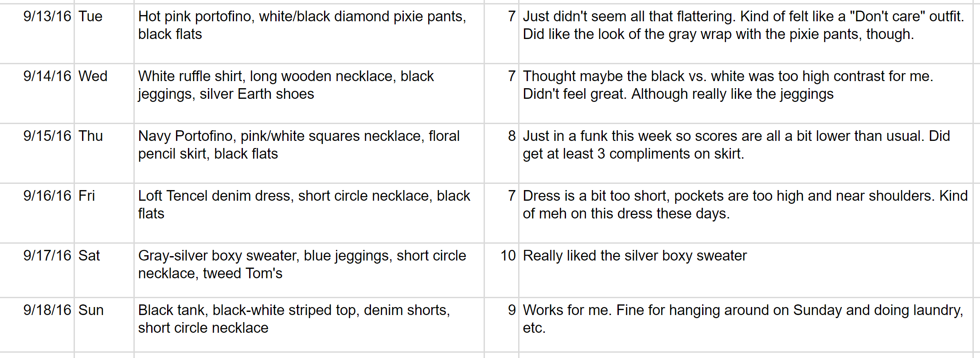This screenshot has height=358, width=980.
Task: Click the Gray-silver boxy sweater outfit cell
Action: (309, 270)
